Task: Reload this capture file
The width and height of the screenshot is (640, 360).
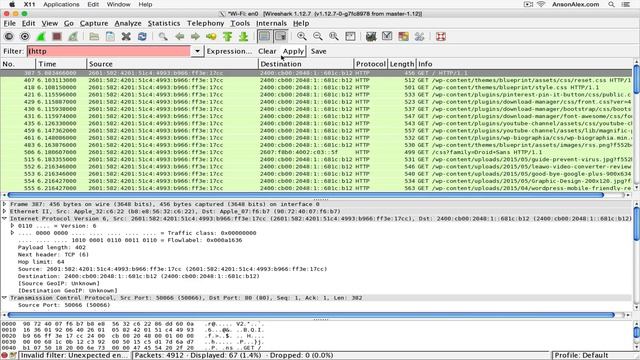Action: [x=142, y=37]
